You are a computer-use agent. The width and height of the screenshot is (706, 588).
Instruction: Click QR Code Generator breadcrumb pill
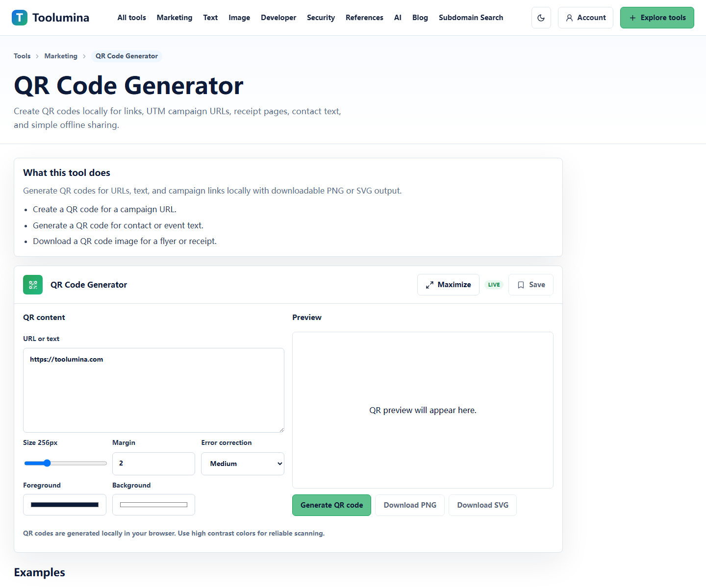point(126,56)
